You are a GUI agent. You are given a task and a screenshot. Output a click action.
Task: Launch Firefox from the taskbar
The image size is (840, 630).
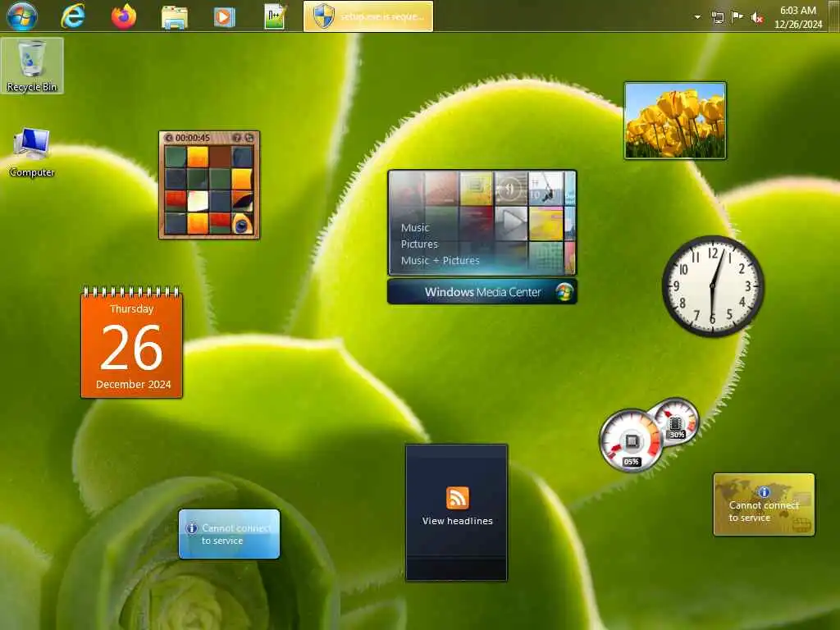coord(124,16)
